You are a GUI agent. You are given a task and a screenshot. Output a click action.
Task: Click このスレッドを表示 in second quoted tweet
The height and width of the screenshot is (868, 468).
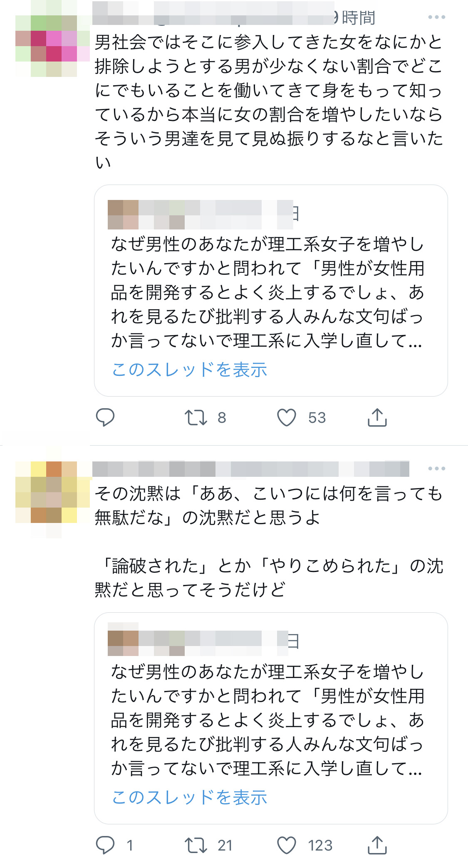tap(189, 797)
